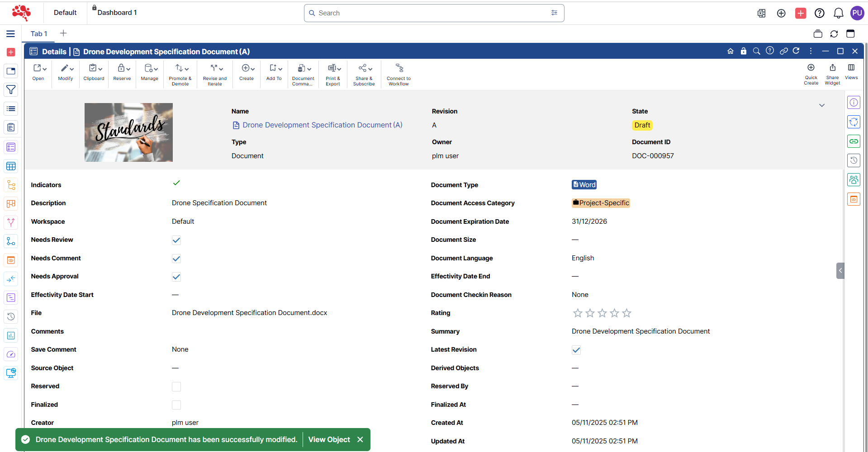Image resolution: width=868 pixels, height=452 pixels.
Task: Toggle the Needs Review checkbox
Action: (x=176, y=240)
